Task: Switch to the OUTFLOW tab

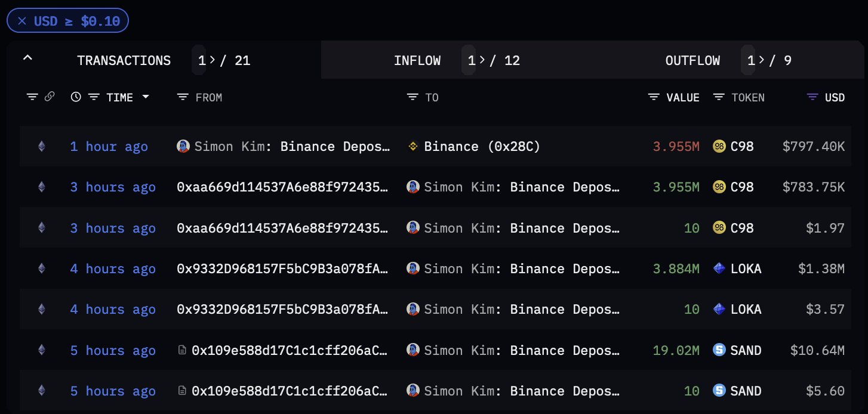Action: [x=692, y=60]
